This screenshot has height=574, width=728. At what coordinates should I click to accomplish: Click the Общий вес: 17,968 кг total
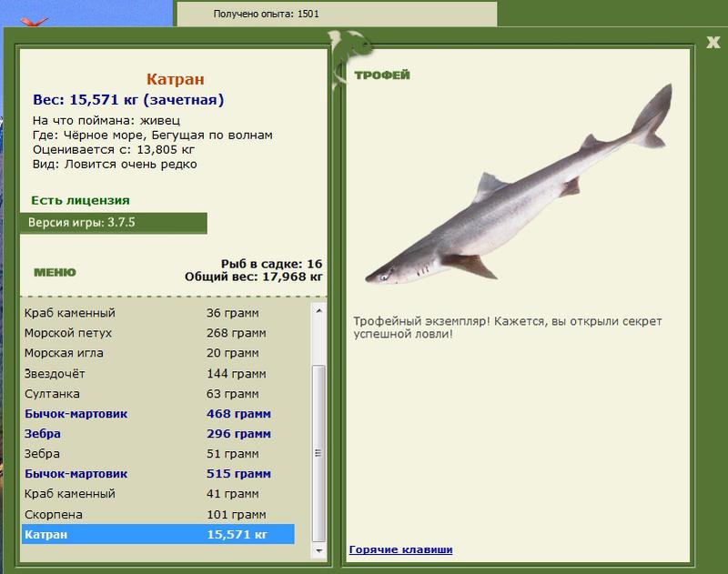[254, 277]
